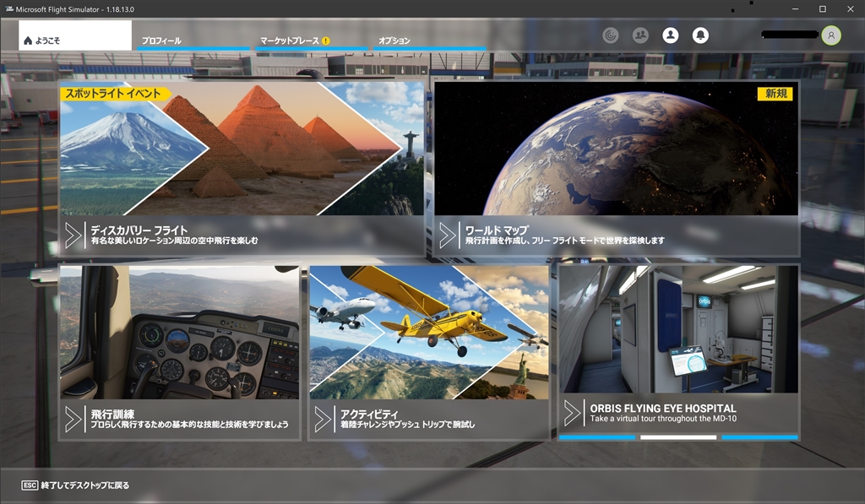The image size is (865, 504).
Task: Open the ワールド マップ globe image
Action: (616, 149)
